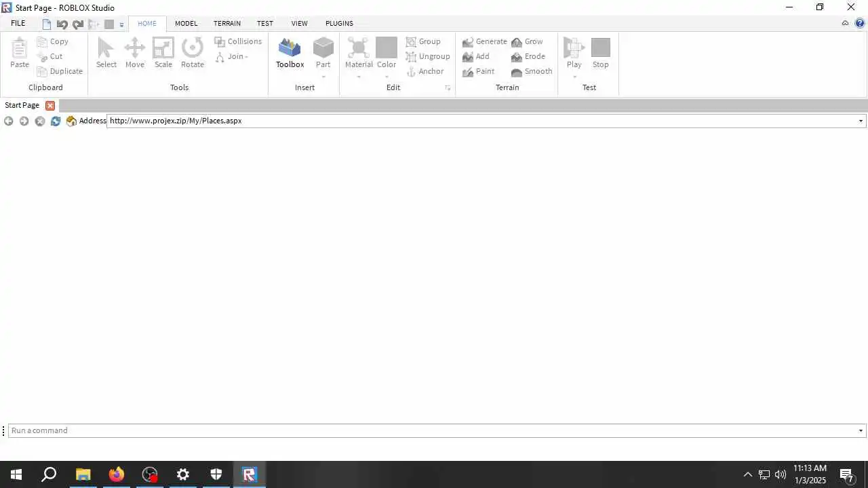Expand the Color dropdown arrow
Viewport: 868px width, 488px height.
(x=387, y=76)
